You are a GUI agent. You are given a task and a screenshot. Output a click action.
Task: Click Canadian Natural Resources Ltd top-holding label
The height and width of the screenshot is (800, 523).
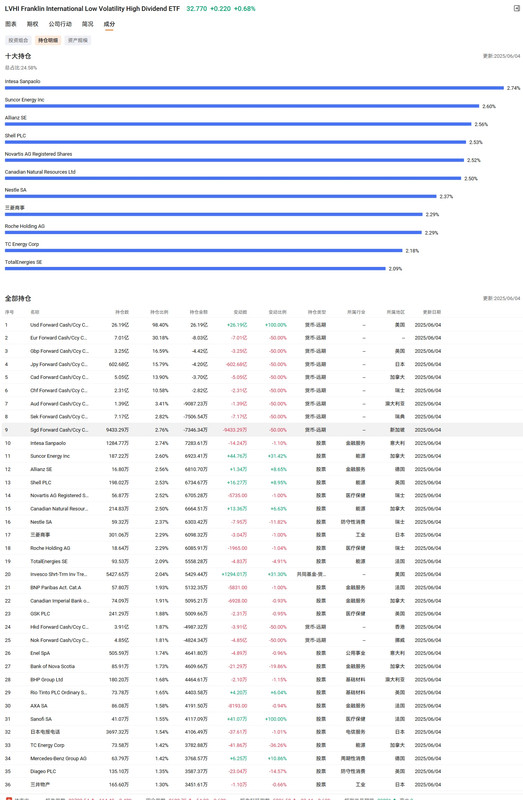click(x=40, y=172)
